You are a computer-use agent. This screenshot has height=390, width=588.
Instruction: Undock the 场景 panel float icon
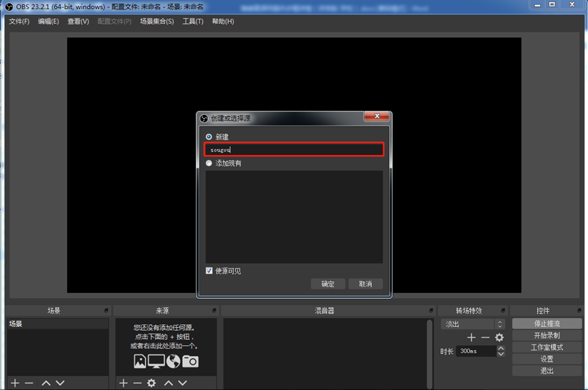(x=106, y=311)
